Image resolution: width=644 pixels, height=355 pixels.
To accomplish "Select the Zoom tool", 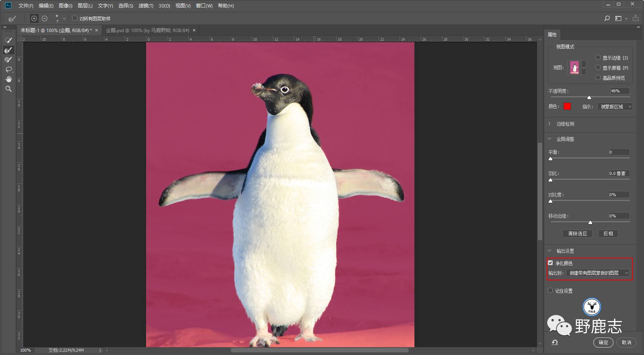I will click(8, 89).
